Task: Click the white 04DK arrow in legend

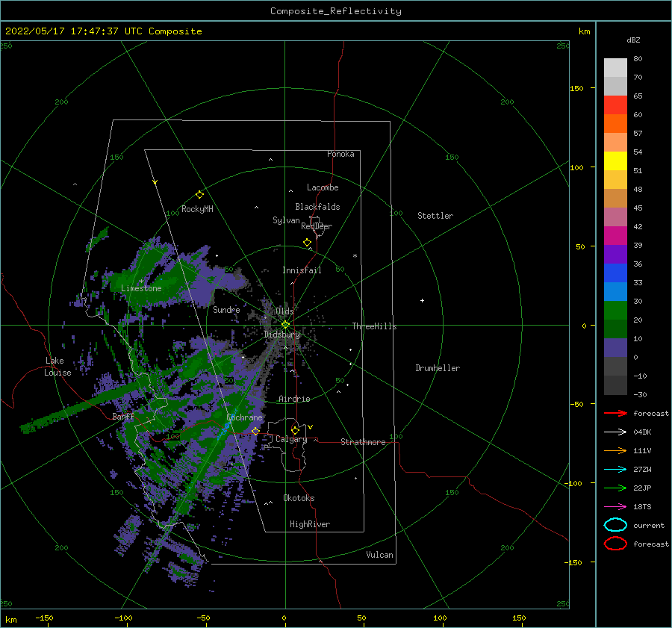Action: [x=615, y=432]
